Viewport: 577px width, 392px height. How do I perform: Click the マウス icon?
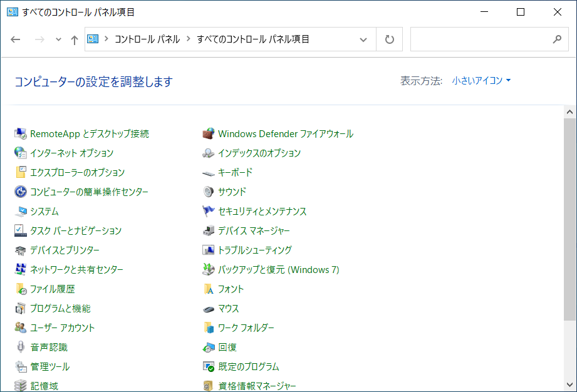(x=209, y=309)
